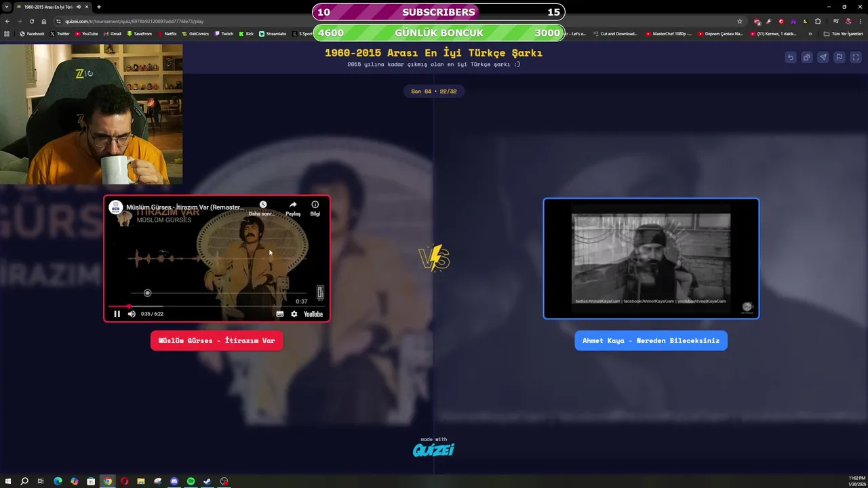
Task: Click the YouTube channel avatar in the video
Action: pyautogui.click(x=116, y=207)
